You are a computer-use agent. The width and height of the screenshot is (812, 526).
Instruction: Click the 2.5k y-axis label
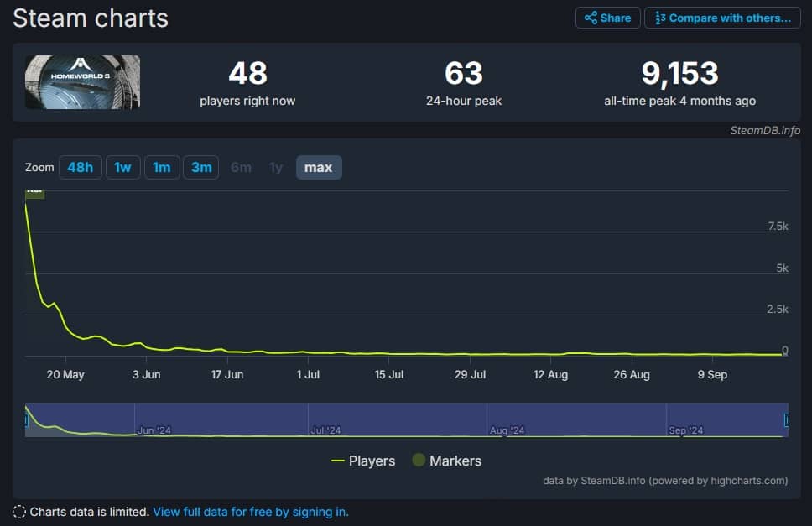pos(778,309)
